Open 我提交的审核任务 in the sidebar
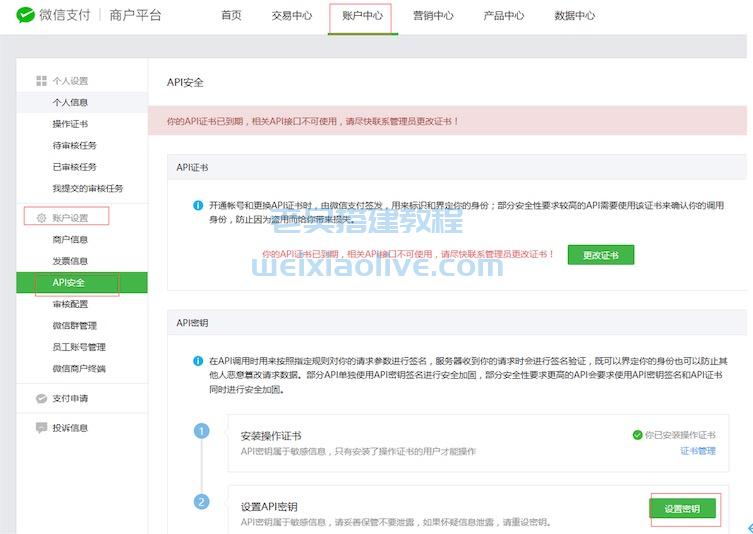The image size is (753, 534). pos(88,188)
